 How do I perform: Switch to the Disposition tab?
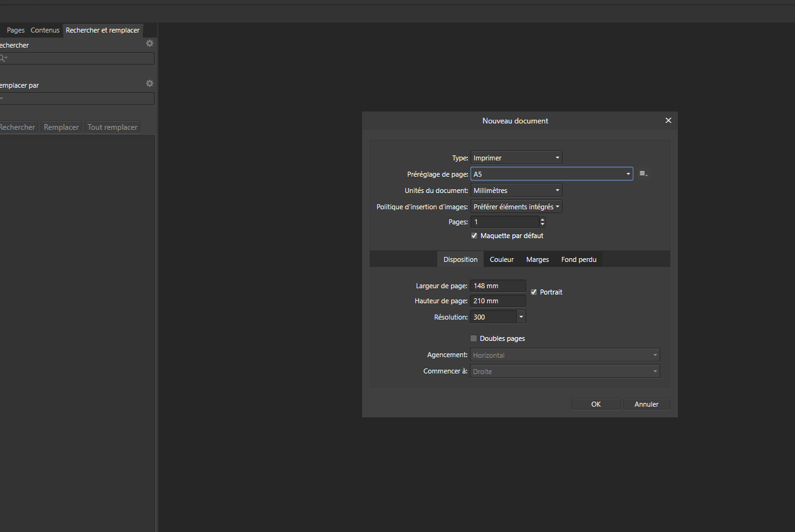point(460,259)
